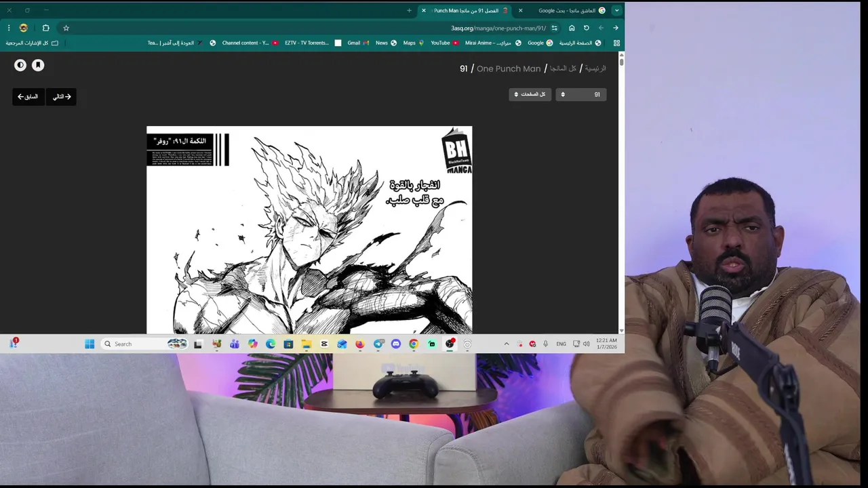Open the Chrome profile avatar
The width and height of the screenshot is (868, 488).
[24, 28]
